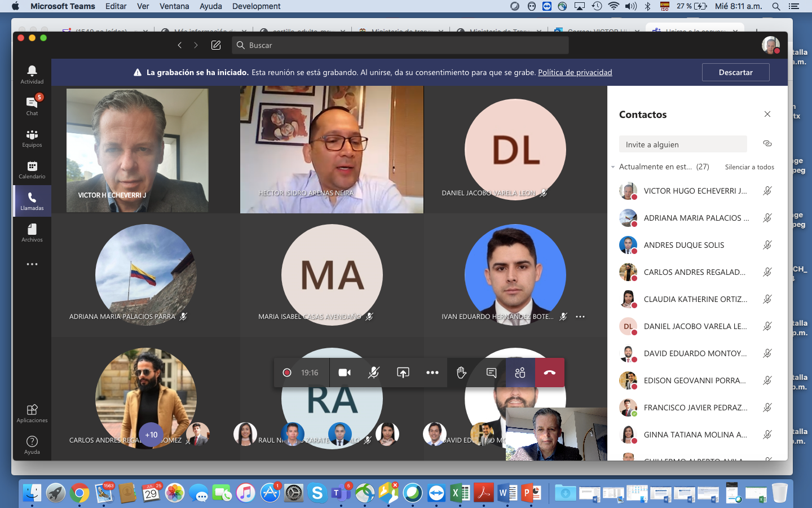
Task: Select participant FRANCISCO JAVIER PEDRAZ... in list
Action: [x=697, y=408]
